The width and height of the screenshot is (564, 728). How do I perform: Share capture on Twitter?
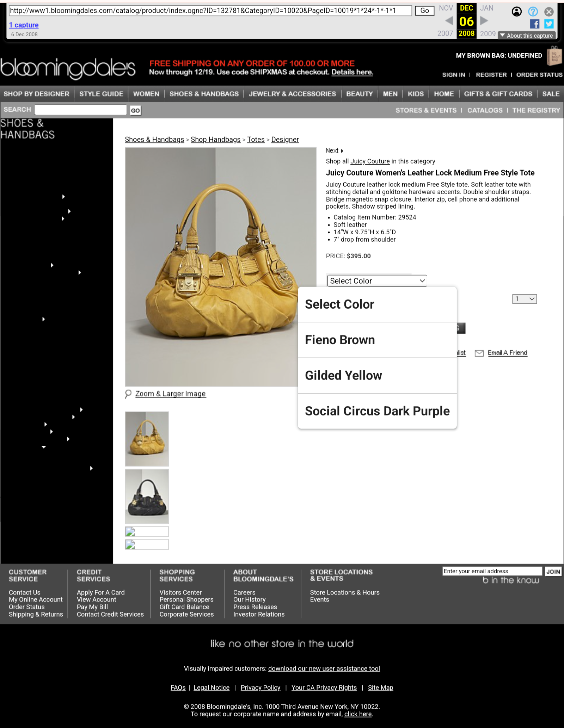[x=549, y=24]
